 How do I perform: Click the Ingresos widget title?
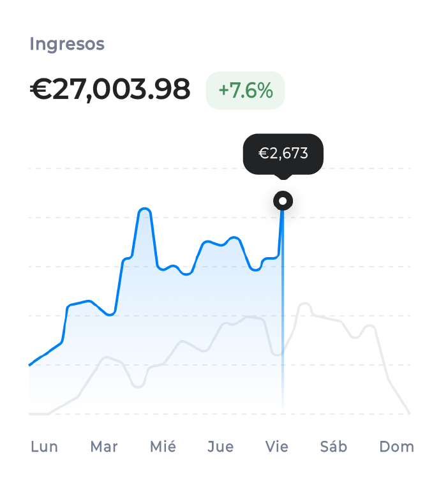click(x=66, y=44)
